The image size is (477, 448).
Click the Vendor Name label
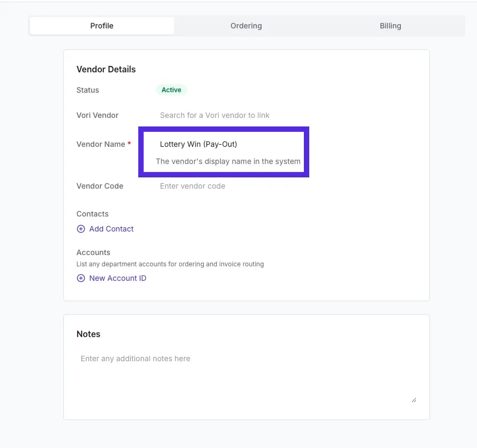pos(101,144)
